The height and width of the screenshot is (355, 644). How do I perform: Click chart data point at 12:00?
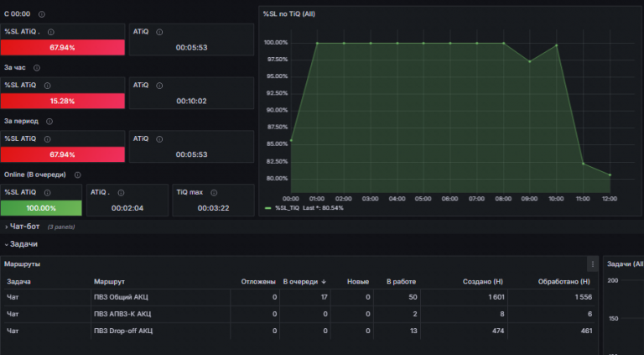pyautogui.click(x=610, y=175)
